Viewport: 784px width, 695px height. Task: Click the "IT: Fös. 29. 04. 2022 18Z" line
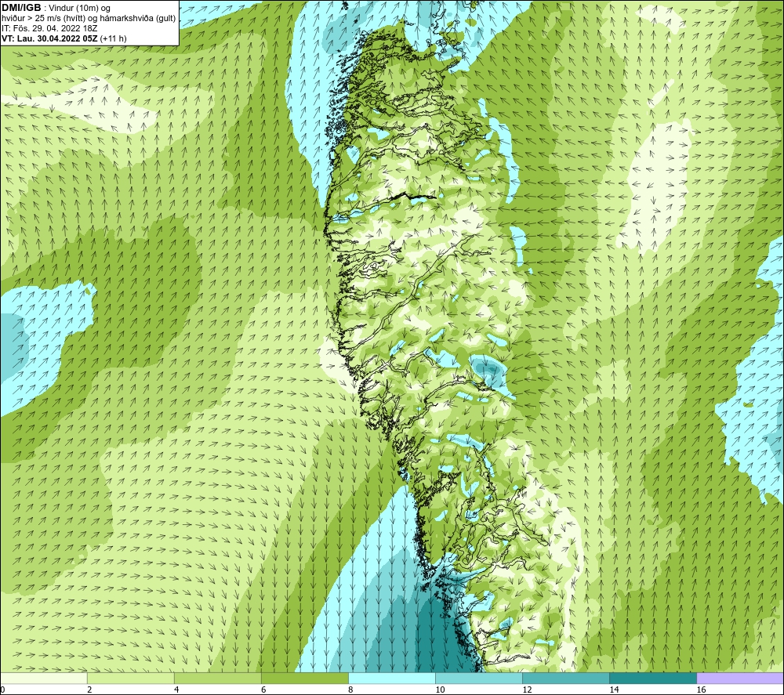[x=49, y=28]
